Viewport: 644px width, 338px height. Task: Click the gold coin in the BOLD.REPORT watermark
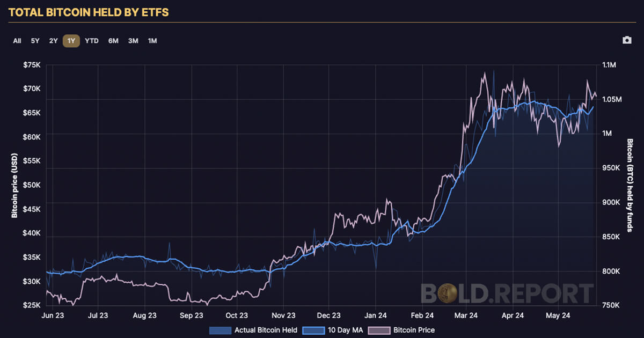click(446, 294)
